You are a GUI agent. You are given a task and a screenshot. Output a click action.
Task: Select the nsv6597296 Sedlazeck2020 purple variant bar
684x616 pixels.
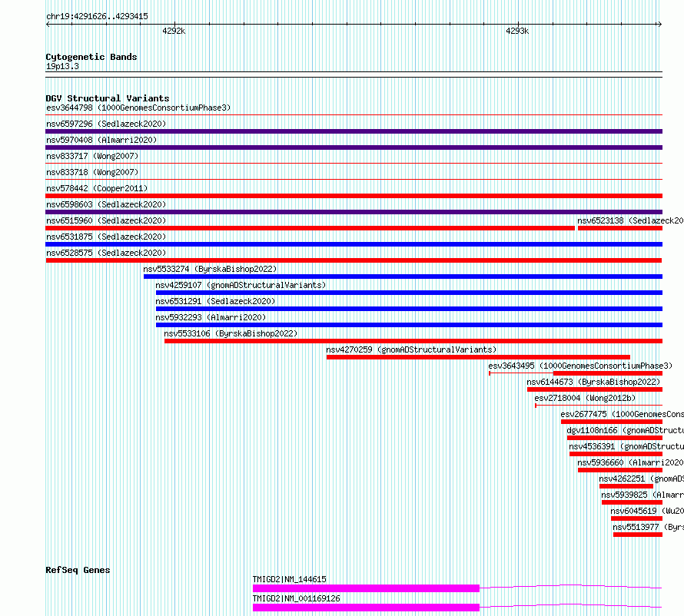[x=354, y=131]
